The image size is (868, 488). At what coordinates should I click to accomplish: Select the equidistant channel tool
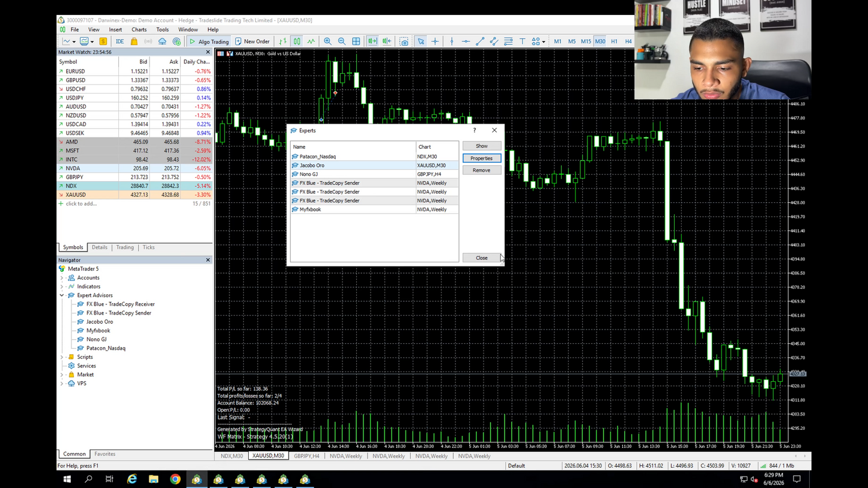[494, 41]
